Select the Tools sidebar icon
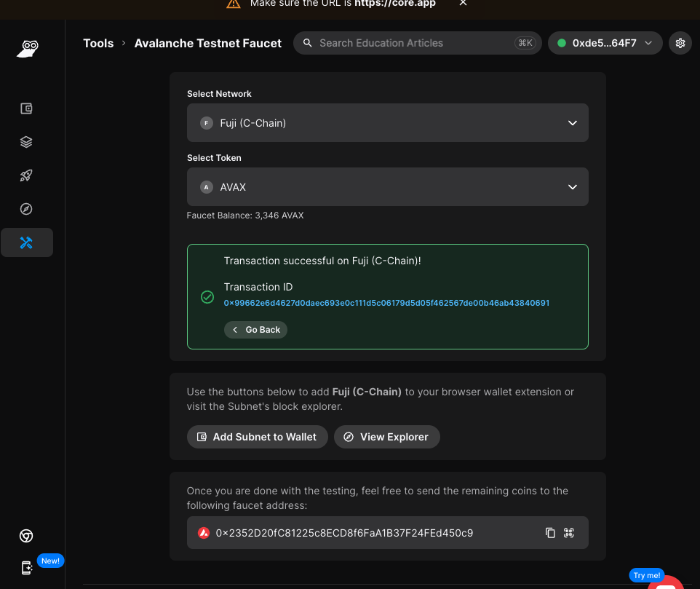 (x=27, y=242)
